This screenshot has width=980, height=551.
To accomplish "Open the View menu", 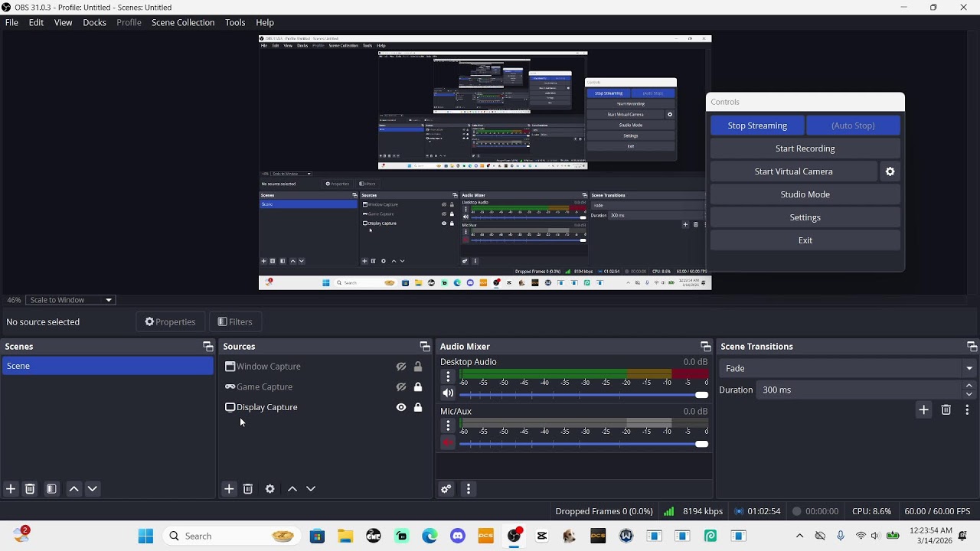I will click(63, 22).
